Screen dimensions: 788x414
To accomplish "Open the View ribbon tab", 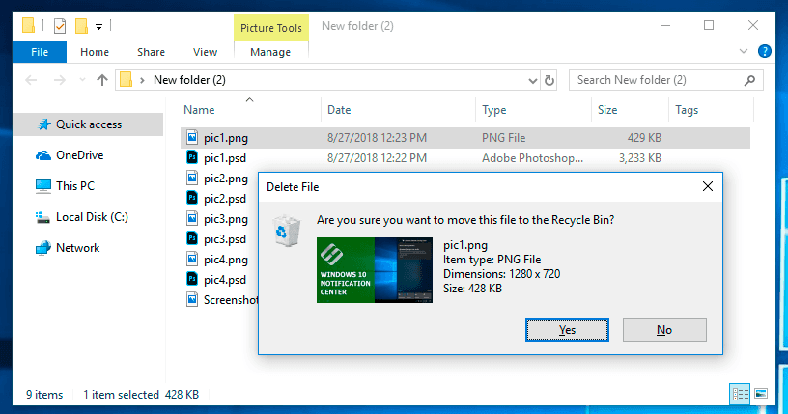I will coord(205,52).
